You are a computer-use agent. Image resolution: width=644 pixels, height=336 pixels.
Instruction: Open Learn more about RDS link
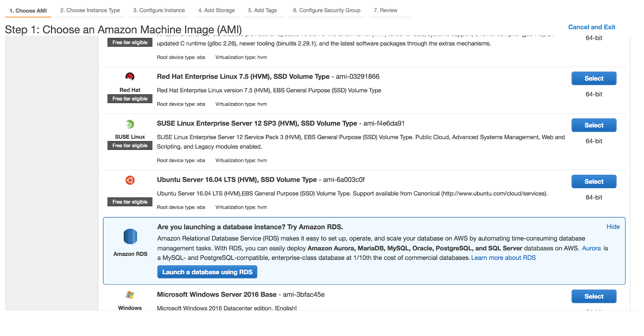tap(504, 258)
